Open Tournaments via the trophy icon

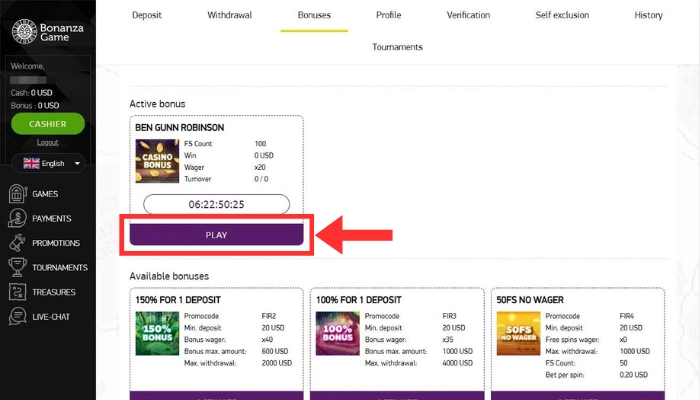click(17, 267)
